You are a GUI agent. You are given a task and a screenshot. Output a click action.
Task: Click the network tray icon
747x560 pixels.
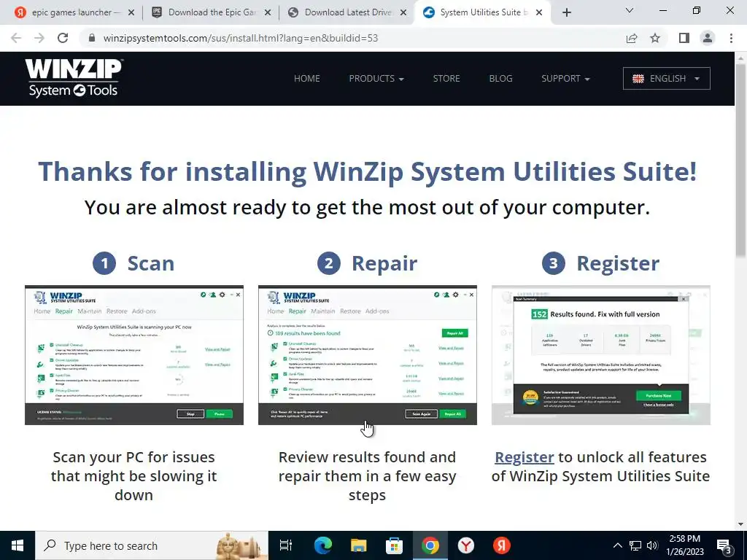pyautogui.click(x=635, y=545)
